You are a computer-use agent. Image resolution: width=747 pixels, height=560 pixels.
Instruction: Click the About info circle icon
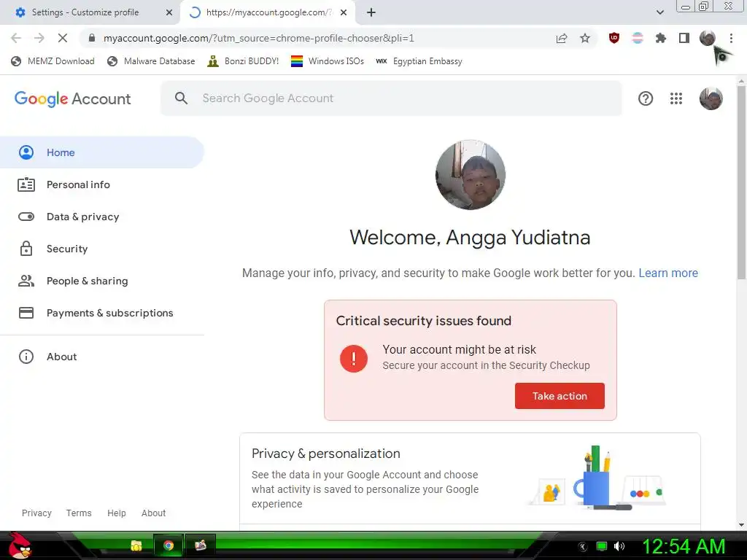(x=26, y=357)
